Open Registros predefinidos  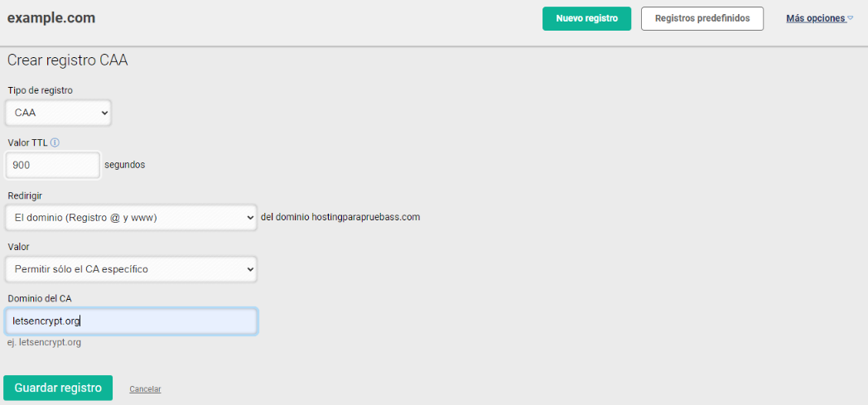click(x=702, y=18)
